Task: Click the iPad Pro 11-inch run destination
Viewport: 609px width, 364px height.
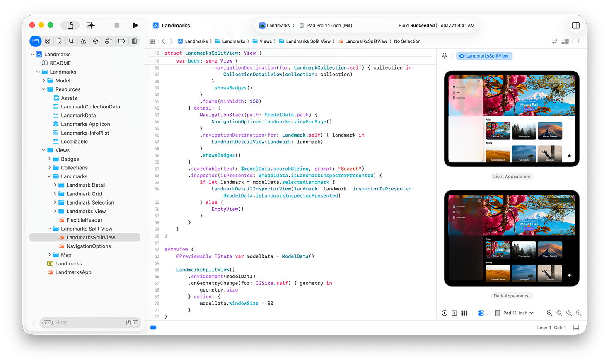Action: coord(329,25)
